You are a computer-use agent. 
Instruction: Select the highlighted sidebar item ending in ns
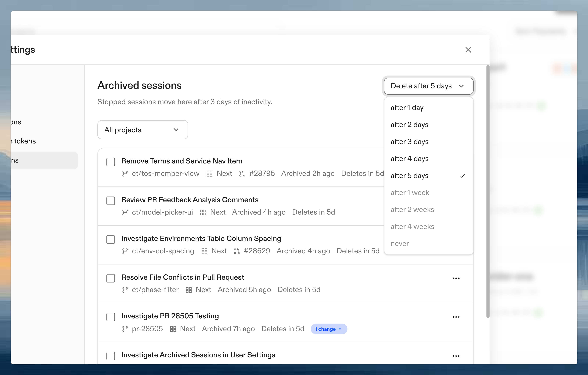click(44, 160)
